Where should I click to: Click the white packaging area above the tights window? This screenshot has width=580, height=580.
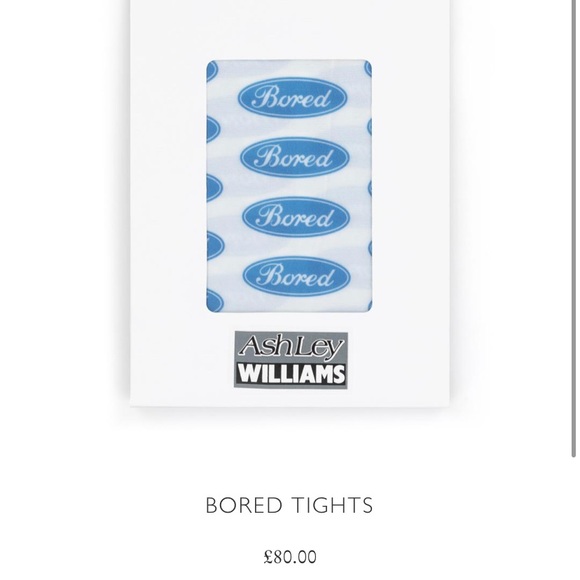tap(290, 30)
